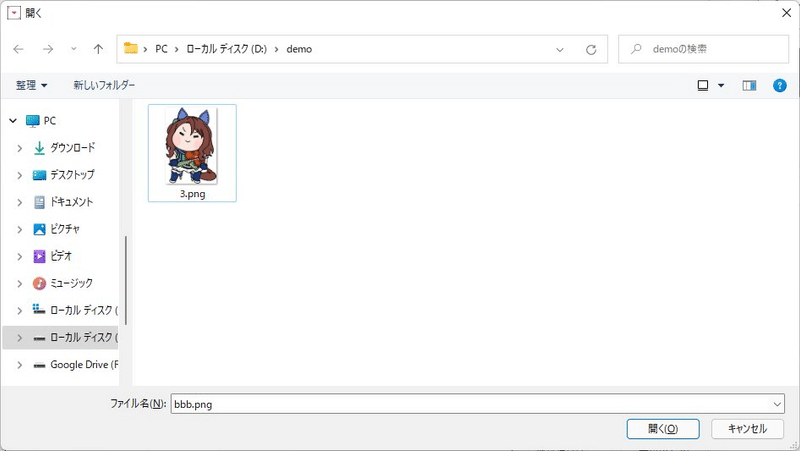Expand the ダウンロード node

(x=19, y=148)
